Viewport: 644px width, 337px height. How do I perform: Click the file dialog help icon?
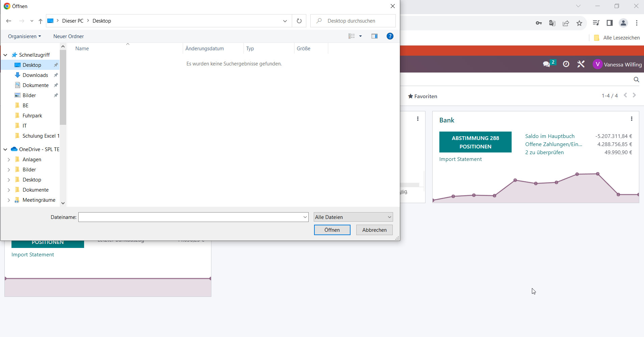[x=390, y=36]
